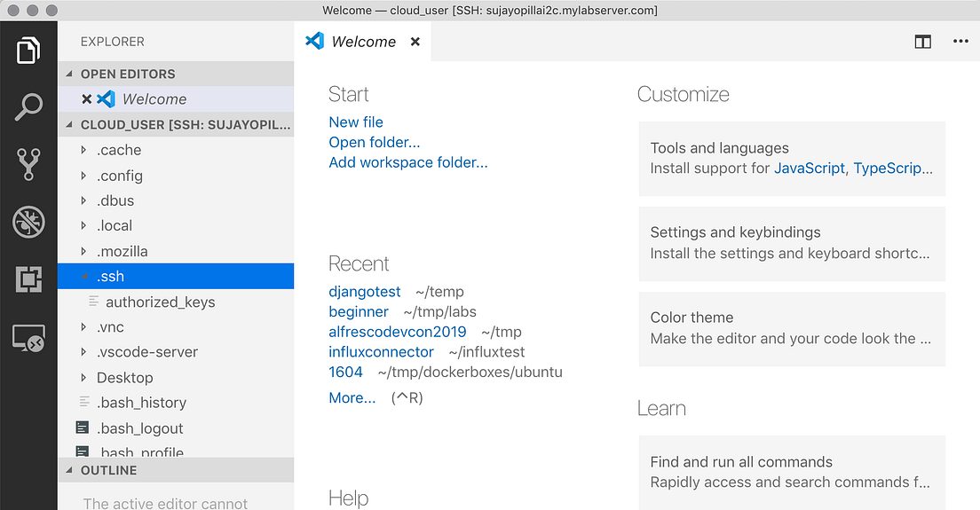Viewport: 980px width, 510px height.
Task: Close Welcome in Open Editors list
Action: (87, 98)
